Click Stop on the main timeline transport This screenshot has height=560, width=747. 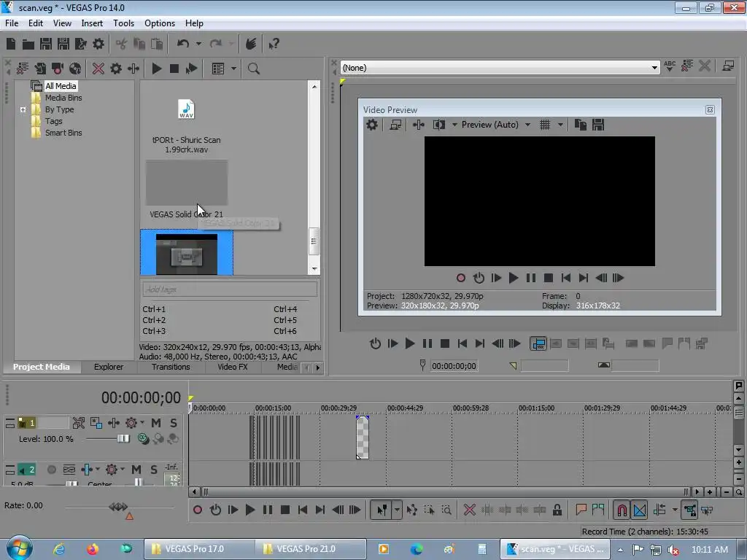pos(285,510)
